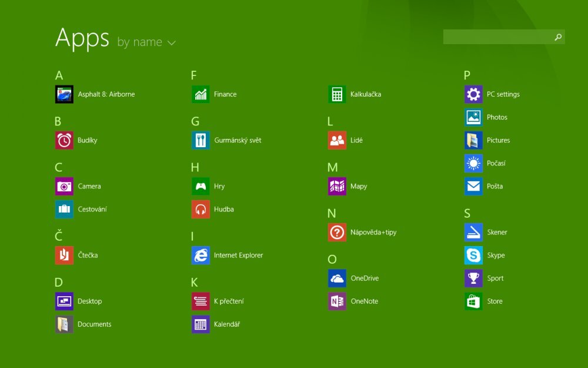Image resolution: width=588 pixels, height=368 pixels.
Task: Start Internet Explorer from its icon
Action: tap(201, 256)
